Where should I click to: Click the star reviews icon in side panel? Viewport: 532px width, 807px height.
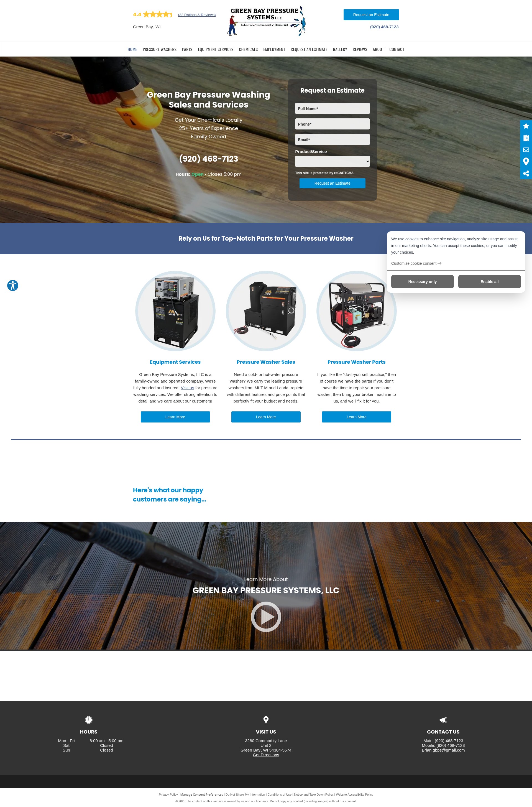(526, 126)
